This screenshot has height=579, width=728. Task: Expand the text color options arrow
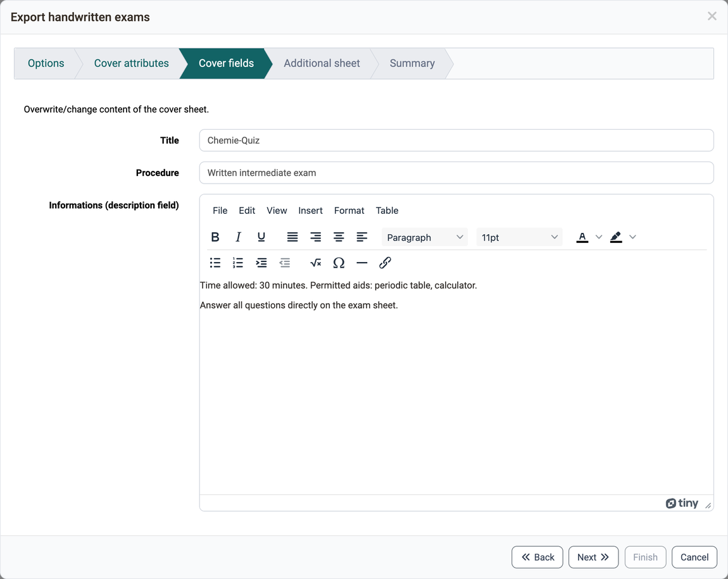pos(599,237)
